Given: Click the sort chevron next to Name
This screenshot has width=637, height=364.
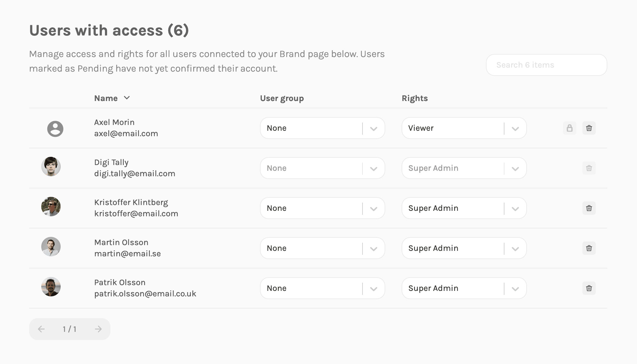Looking at the screenshot, I should [127, 98].
